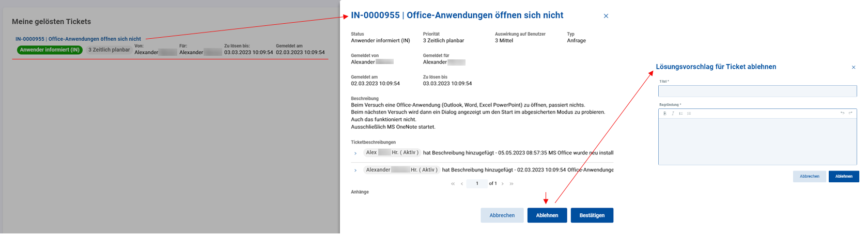Image resolution: width=868 pixels, height=235 pixels.
Task: Click Priorität value in detail panel
Action: point(443,41)
